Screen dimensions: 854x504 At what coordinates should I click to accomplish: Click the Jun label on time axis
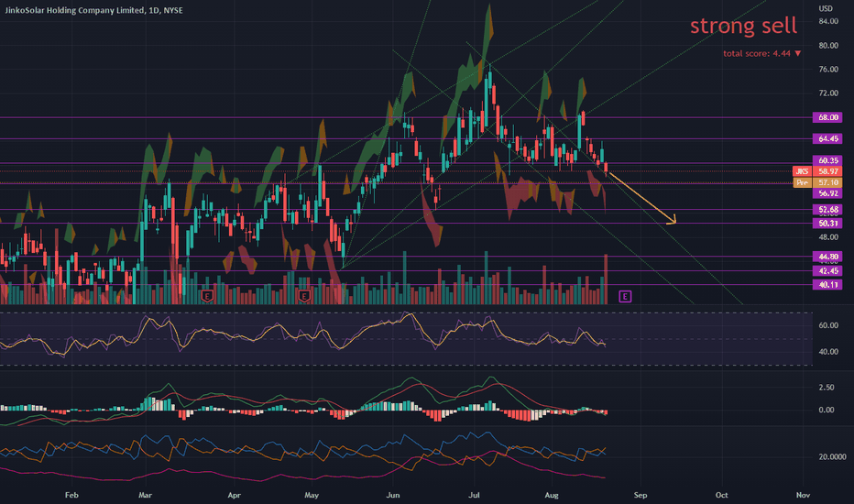coord(393,495)
